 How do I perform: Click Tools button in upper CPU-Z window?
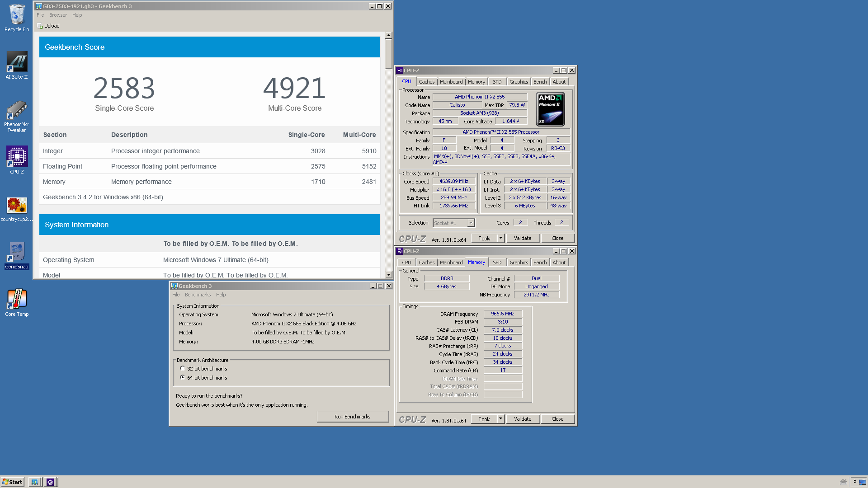pyautogui.click(x=484, y=238)
